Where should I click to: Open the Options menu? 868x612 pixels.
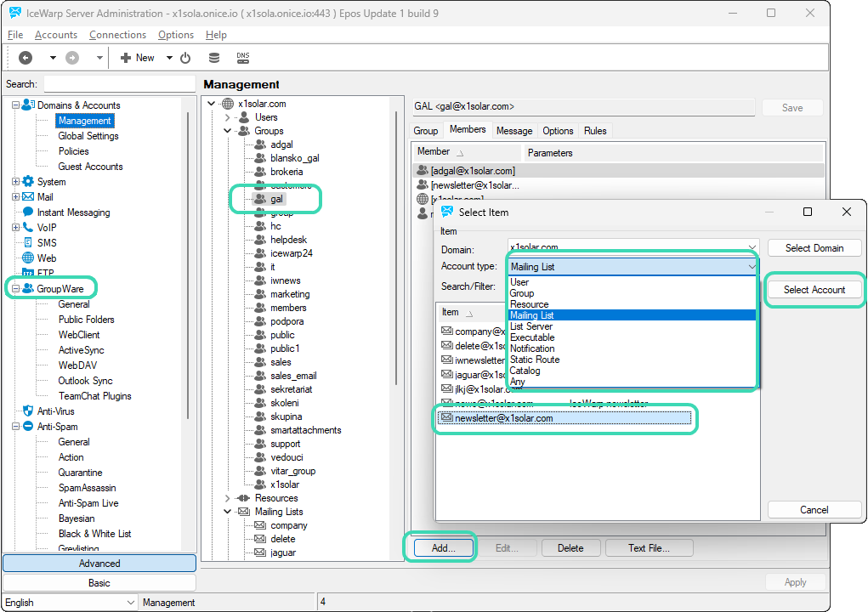click(175, 35)
